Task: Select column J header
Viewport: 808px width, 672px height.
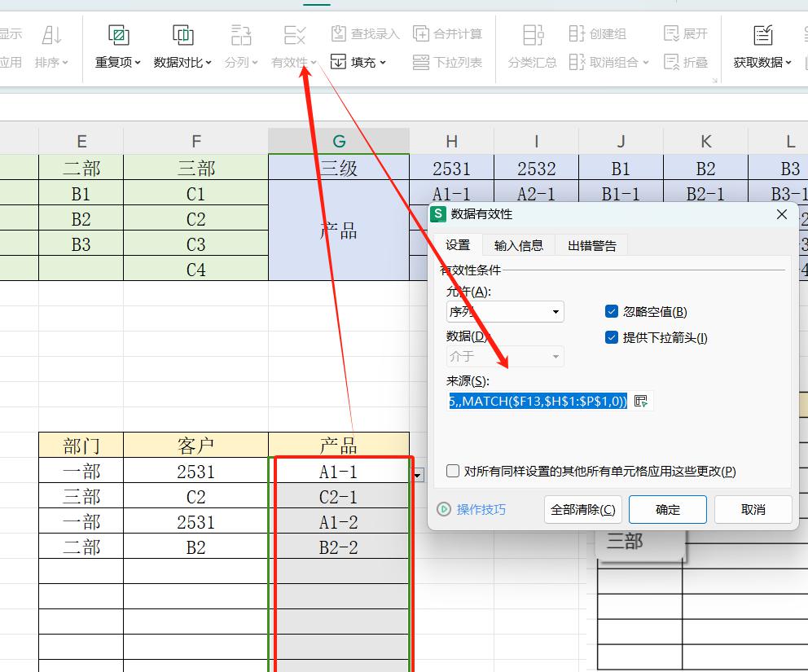Action: [621, 141]
